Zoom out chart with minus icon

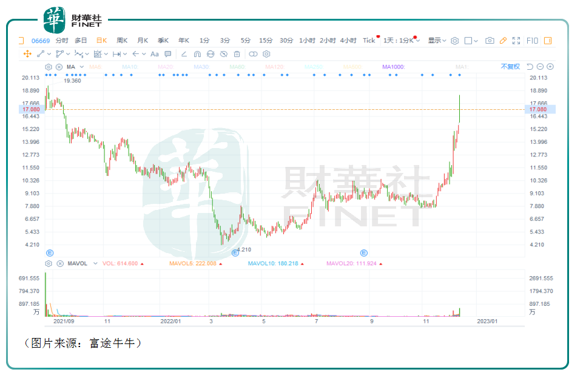click(x=540, y=67)
